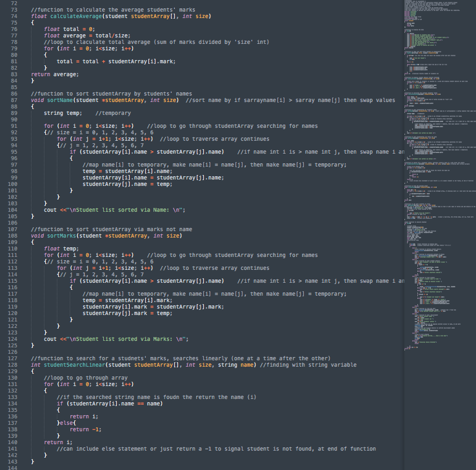The image size is (476, 470).
Task: Click 'temp = studentArray[i].mark;' line
Action: click(x=127, y=300)
